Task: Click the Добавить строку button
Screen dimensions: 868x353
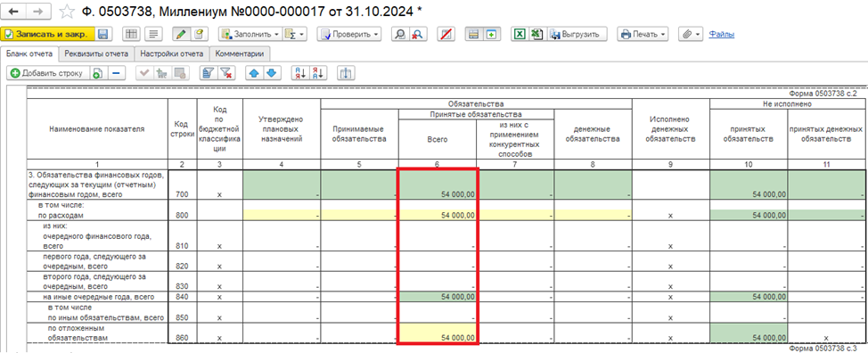Action: 47,73
